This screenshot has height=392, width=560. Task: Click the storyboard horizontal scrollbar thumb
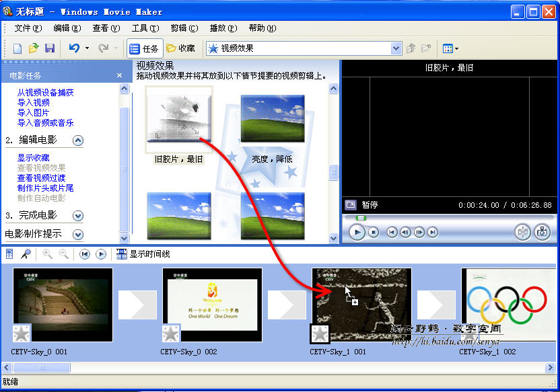[42, 367]
